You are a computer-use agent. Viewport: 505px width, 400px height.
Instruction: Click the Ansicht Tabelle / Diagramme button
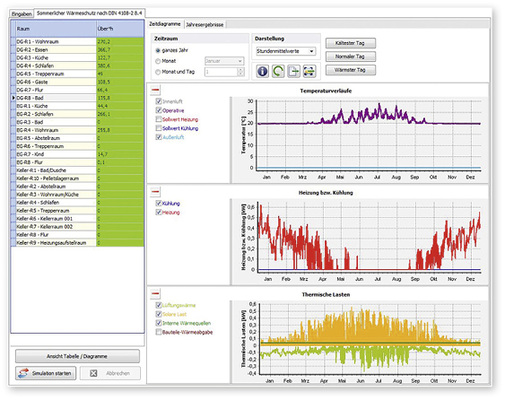77,356
